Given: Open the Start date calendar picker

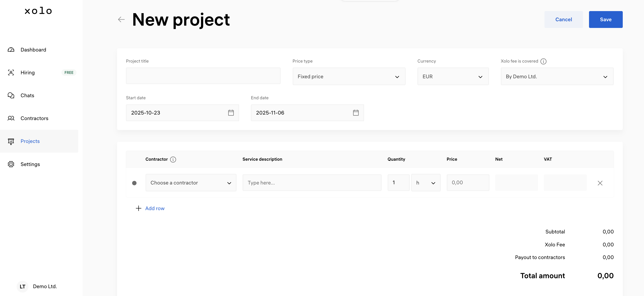Looking at the screenshot, I should click(231, 113).
